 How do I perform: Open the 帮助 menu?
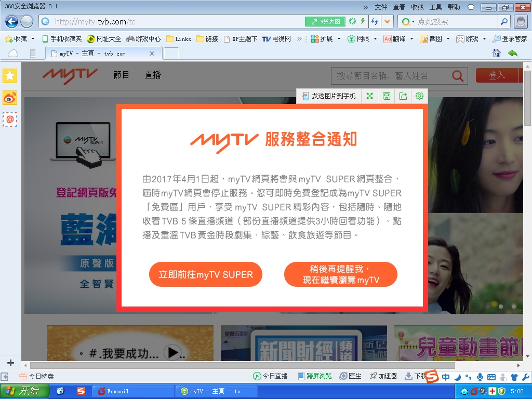[454, 7]
